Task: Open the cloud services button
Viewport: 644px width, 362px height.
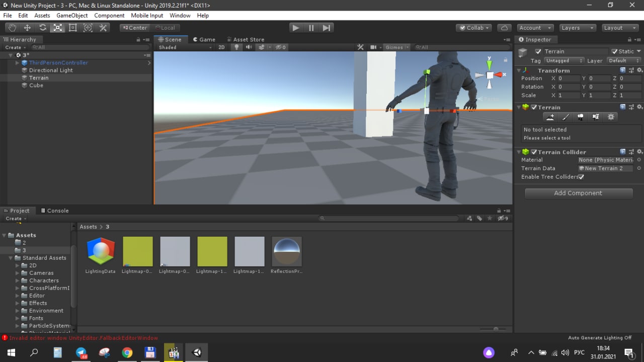Action: [504, 28]
